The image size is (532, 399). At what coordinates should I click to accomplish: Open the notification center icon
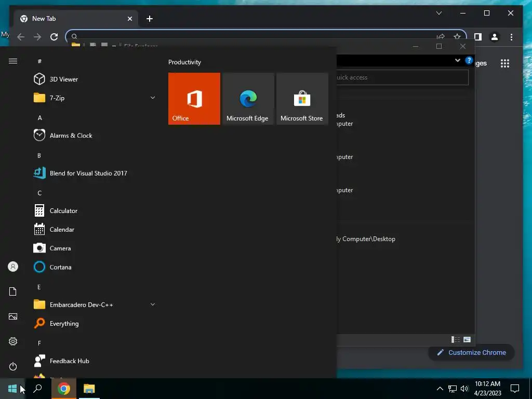515,389
